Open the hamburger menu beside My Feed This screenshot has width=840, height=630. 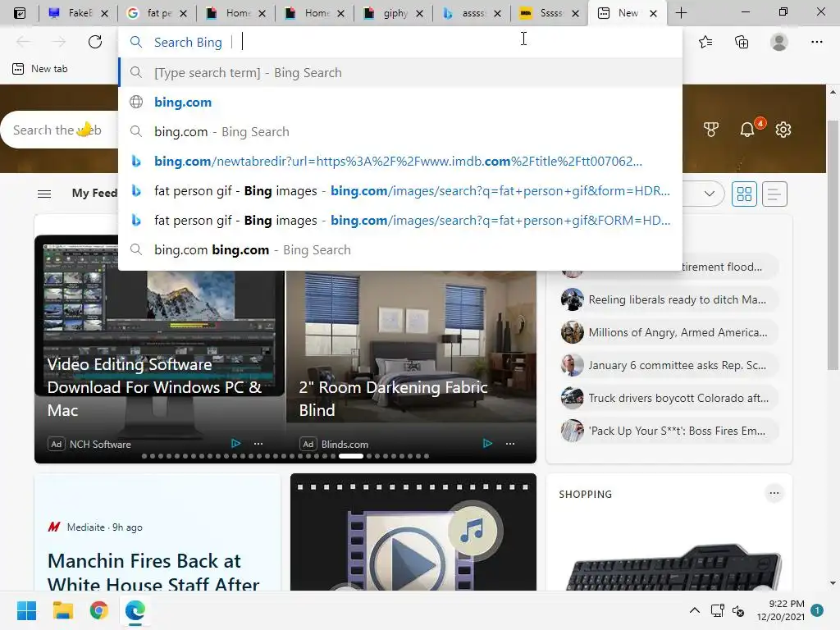tap(44, 194)
